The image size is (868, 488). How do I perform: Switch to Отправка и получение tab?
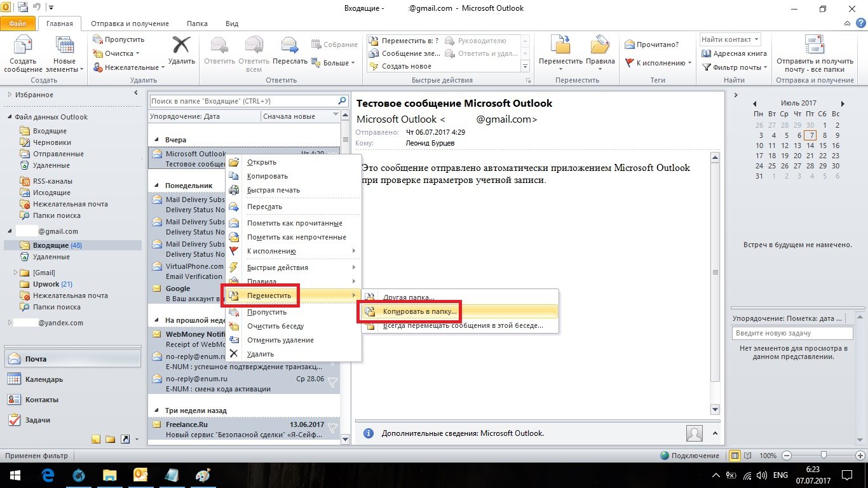click(129, 24)
